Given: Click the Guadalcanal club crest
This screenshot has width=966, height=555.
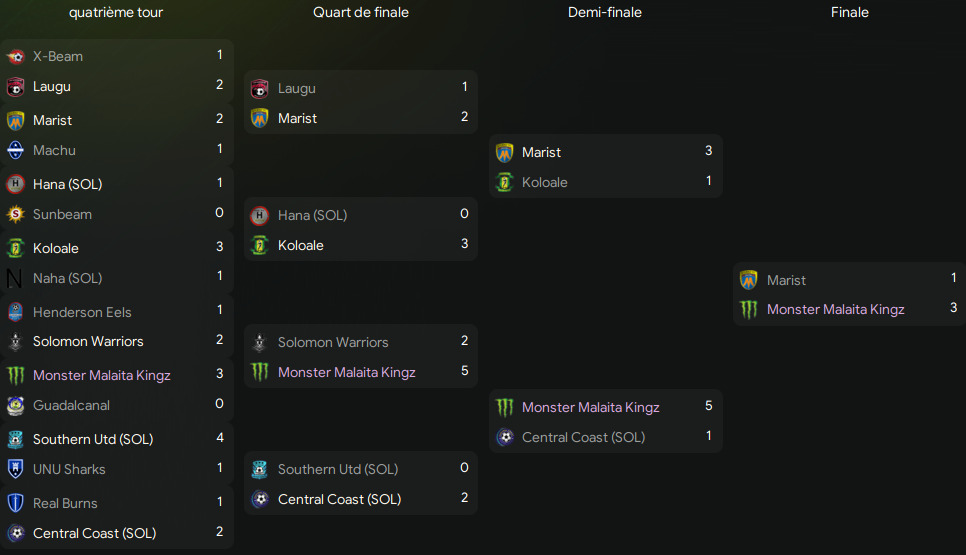Looking at the screenshot, I should [x=15, y=405].
